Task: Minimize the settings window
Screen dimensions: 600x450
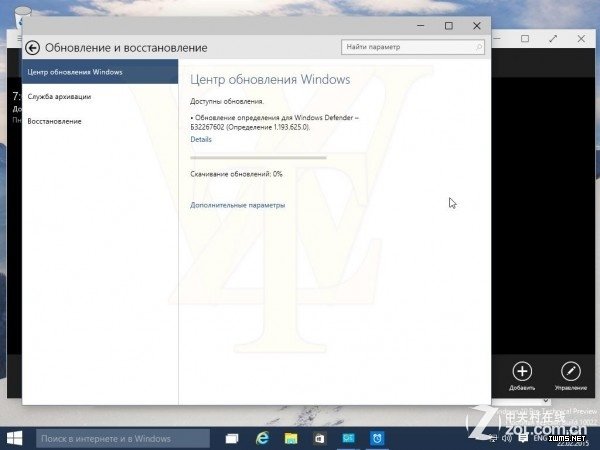Action: tap(421, 26)
